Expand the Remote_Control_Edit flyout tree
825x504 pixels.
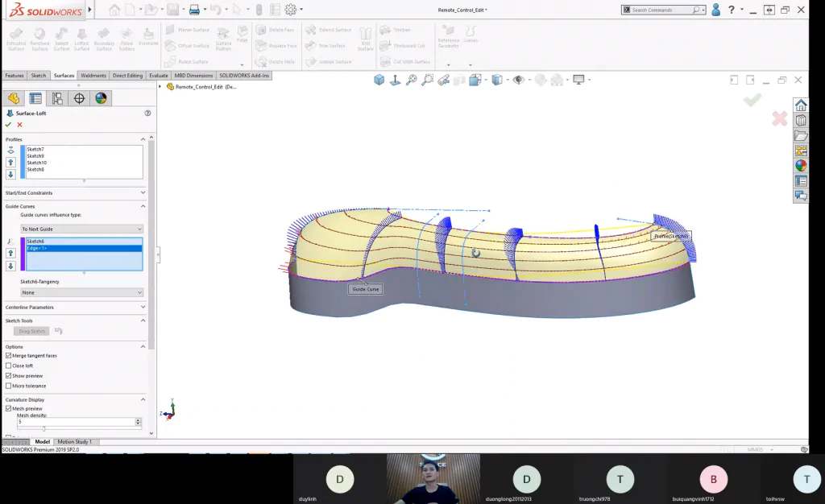click(160, 87)
